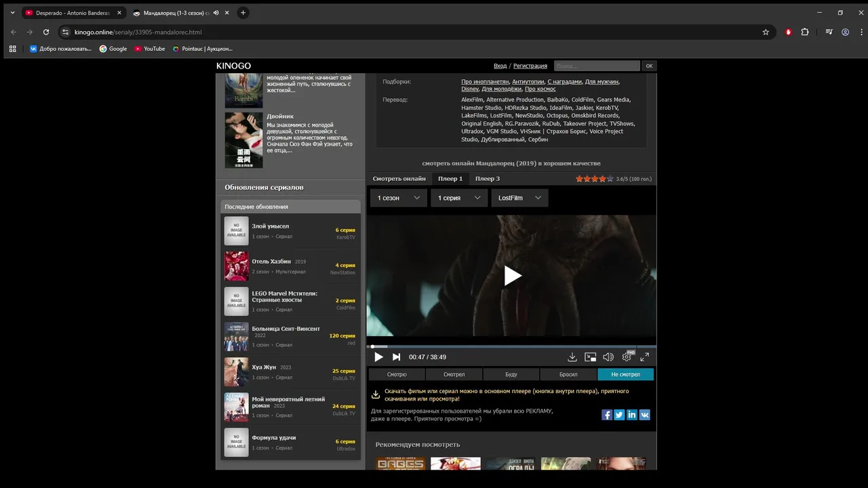The image size is (868, 488).
Task: Open the Двойник title link
Action: [x=280, y=117]
